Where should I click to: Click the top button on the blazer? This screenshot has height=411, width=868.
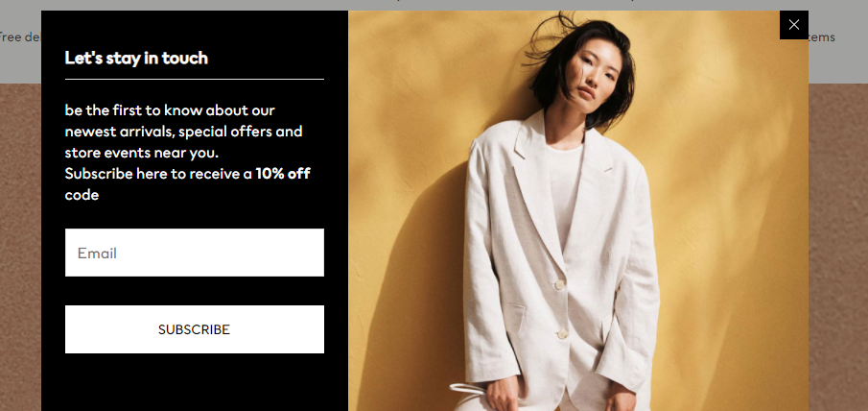[x=560, y=284]
